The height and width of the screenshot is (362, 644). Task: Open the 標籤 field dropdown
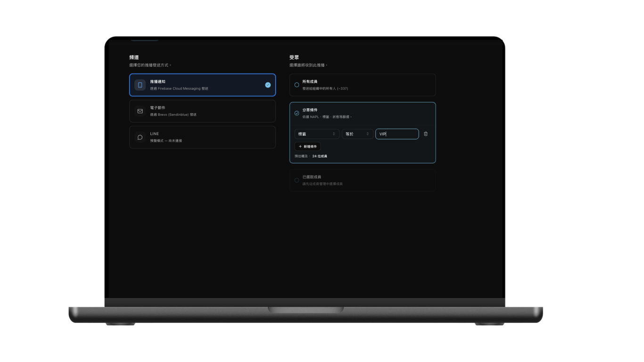pos(317,134)
